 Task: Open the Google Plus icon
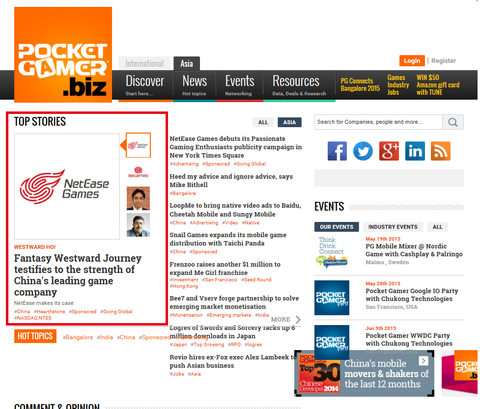pos(389,151)
